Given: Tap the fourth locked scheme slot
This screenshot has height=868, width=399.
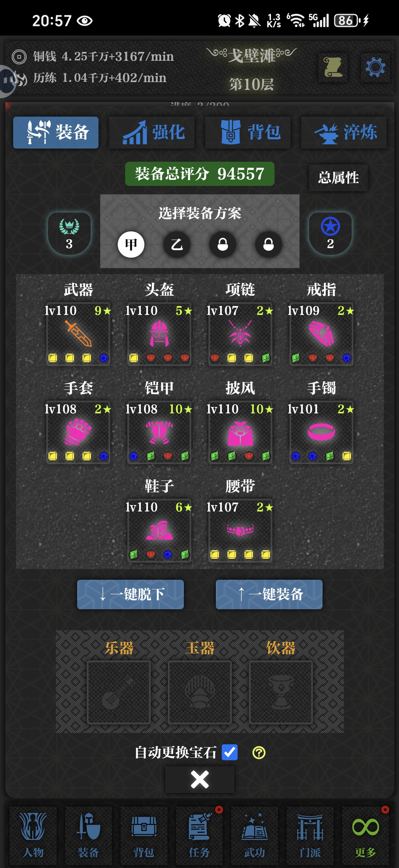Looking at the screenshot, I should coord(268,244).
